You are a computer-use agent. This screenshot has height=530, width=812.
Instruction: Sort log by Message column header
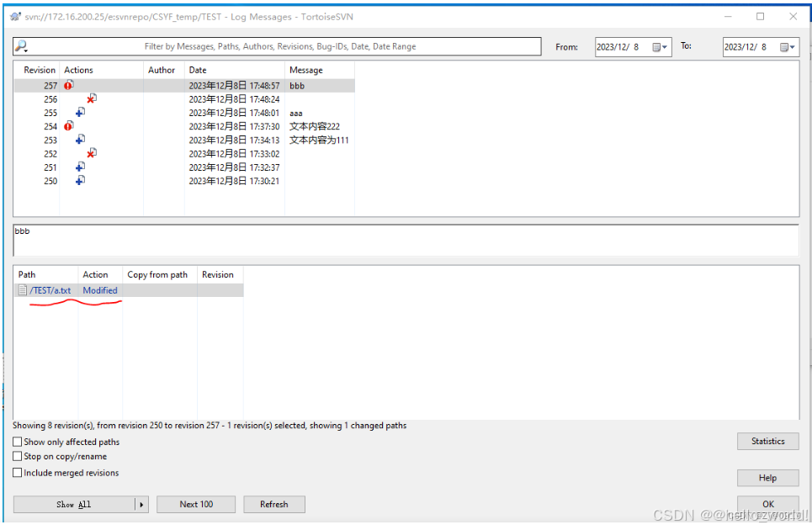[x=320, y=70]
